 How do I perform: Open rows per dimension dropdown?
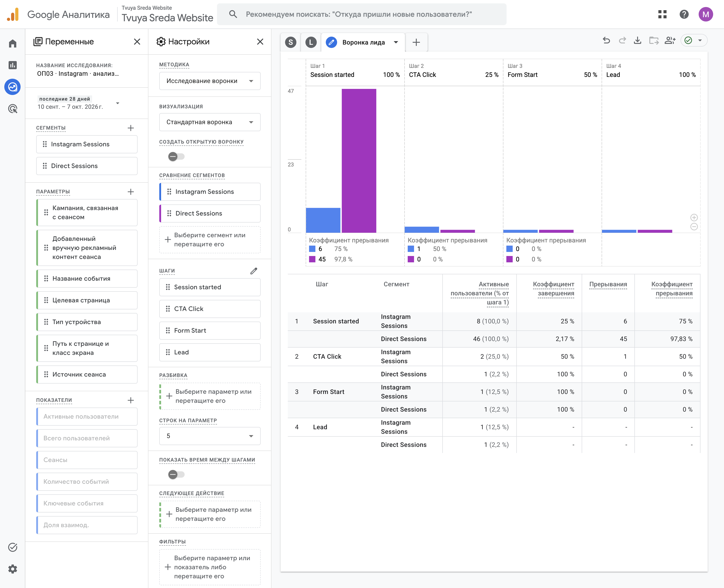click(210, 436)
